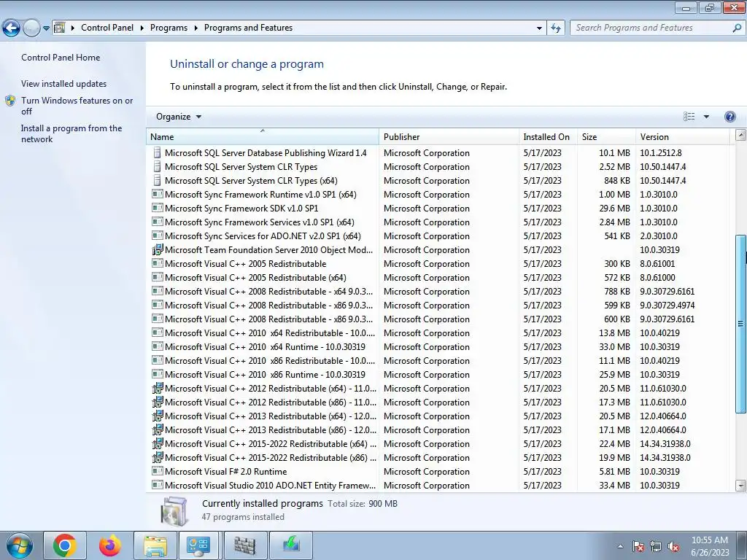Click icon of Microsoft Visual F# 2.0 Runtime
Screen dimensions: 747x560
tap(158, 471)
